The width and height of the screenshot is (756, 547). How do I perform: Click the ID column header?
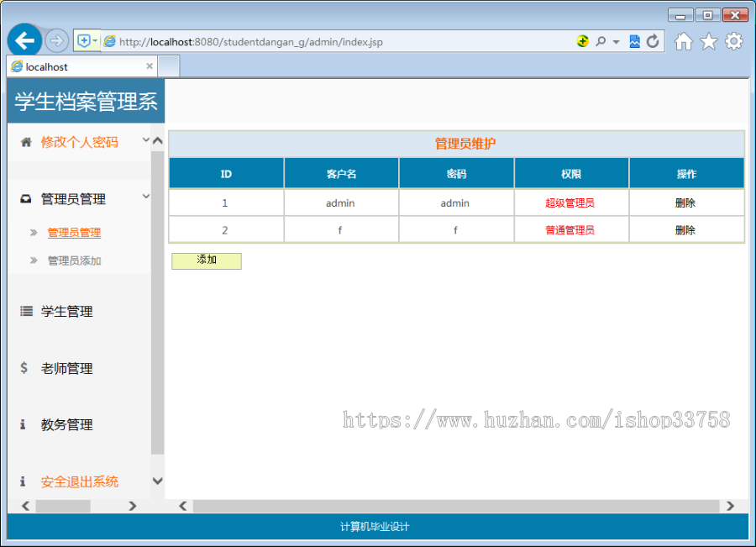point(226,174)
